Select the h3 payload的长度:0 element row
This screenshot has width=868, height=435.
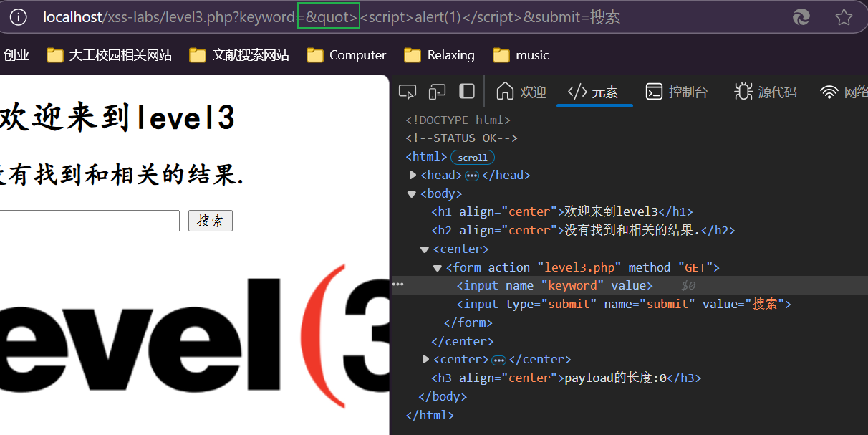[566, 378]
